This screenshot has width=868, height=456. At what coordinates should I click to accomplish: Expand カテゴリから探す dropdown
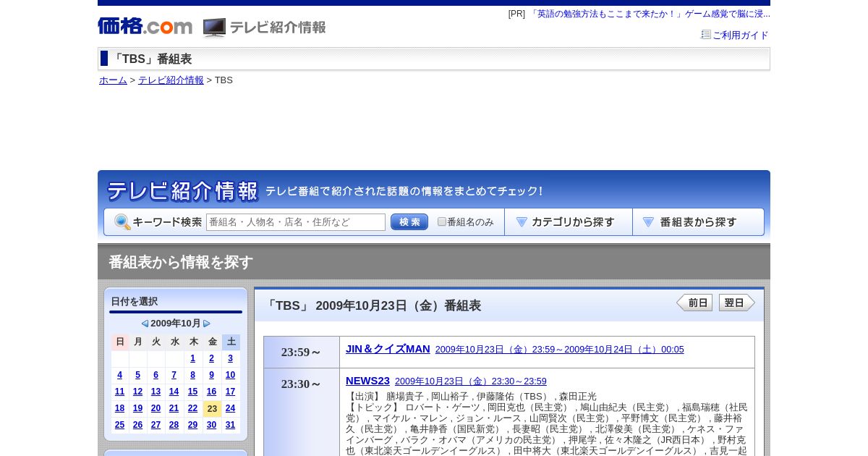569,222
